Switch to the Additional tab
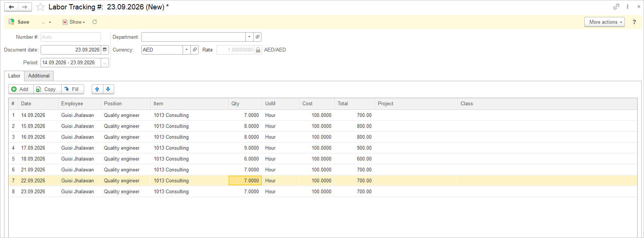Screen dimensions: 644x238 (x=39, y=76)
